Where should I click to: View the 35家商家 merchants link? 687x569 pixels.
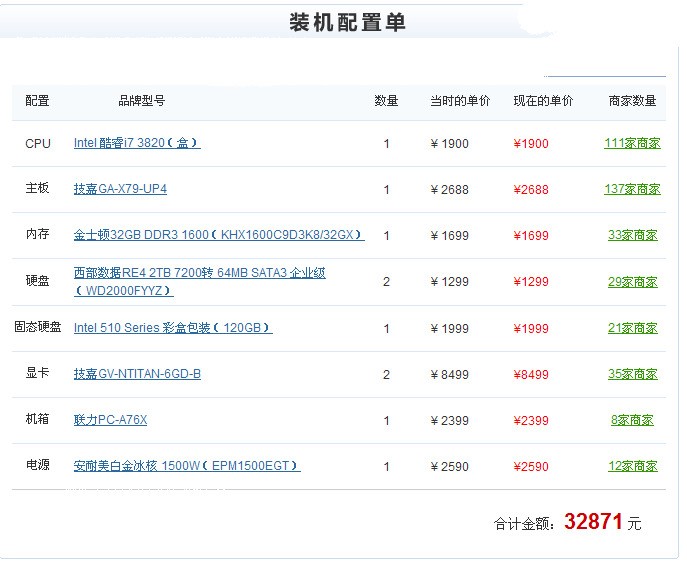633,374
